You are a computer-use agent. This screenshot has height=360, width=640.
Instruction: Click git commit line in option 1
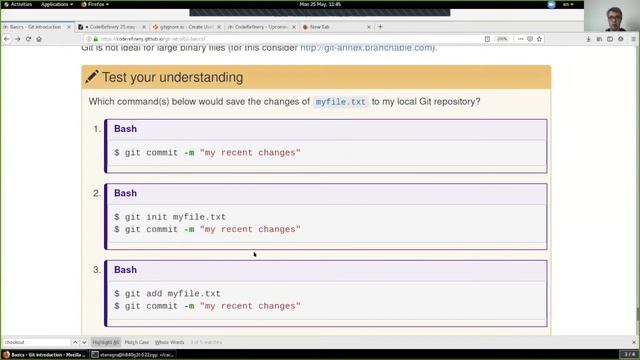point(207,153)
